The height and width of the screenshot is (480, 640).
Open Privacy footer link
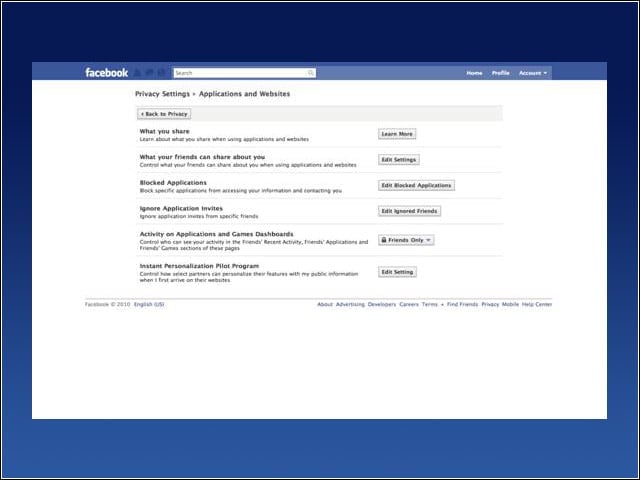tap(490, 304)
